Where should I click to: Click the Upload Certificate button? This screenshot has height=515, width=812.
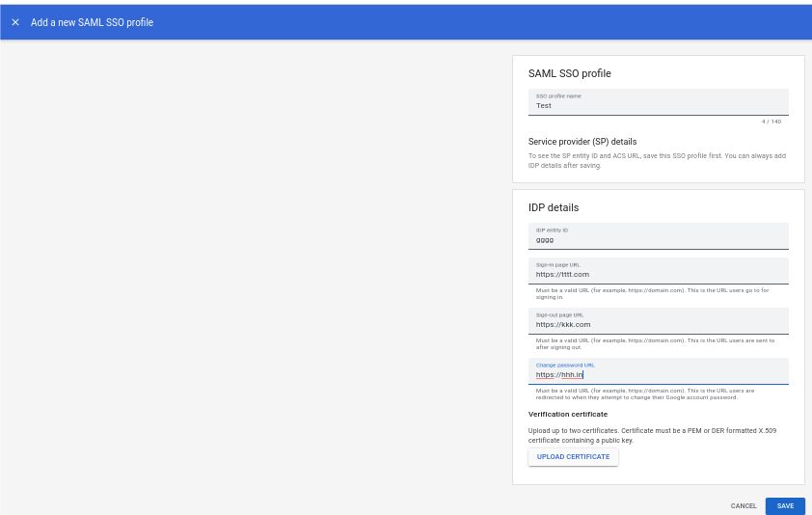click(x=573, y=457)
